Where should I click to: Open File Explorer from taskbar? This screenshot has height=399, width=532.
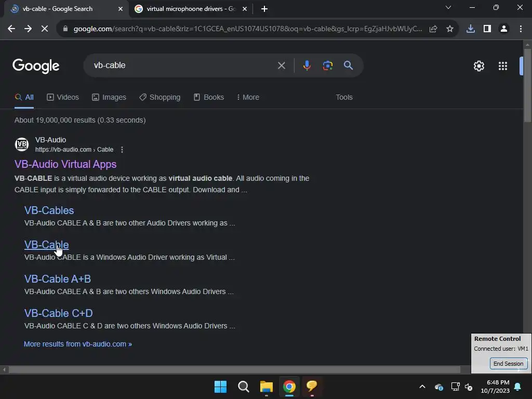click(x=267, y=387)
